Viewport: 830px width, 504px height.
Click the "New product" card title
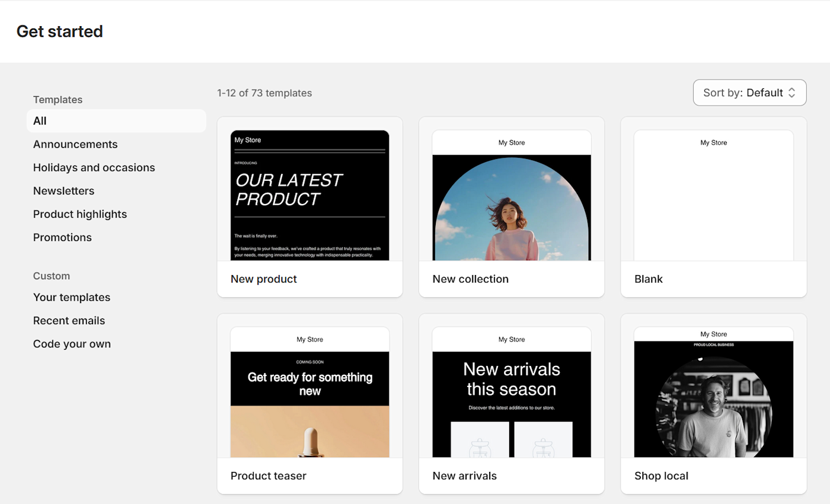point(264,279)
